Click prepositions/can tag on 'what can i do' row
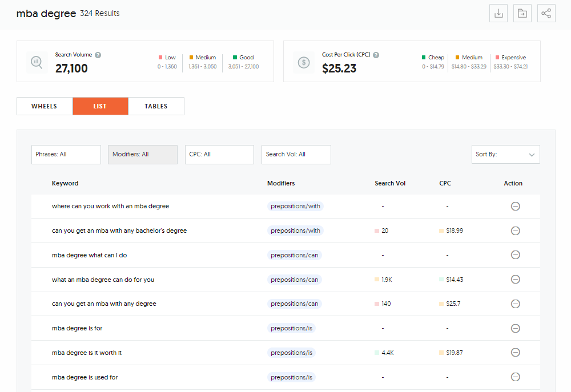 294,255
